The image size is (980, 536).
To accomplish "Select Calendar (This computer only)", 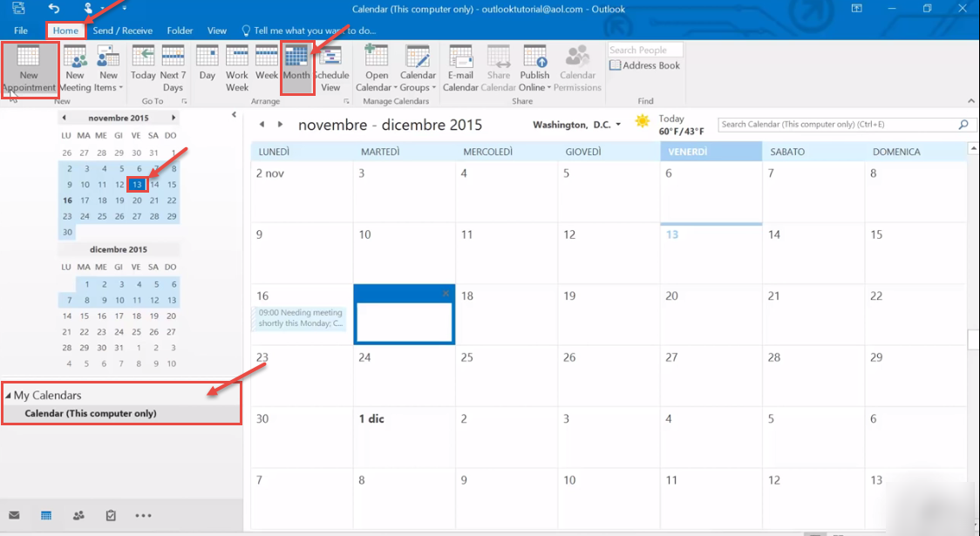I will [90, 414].
